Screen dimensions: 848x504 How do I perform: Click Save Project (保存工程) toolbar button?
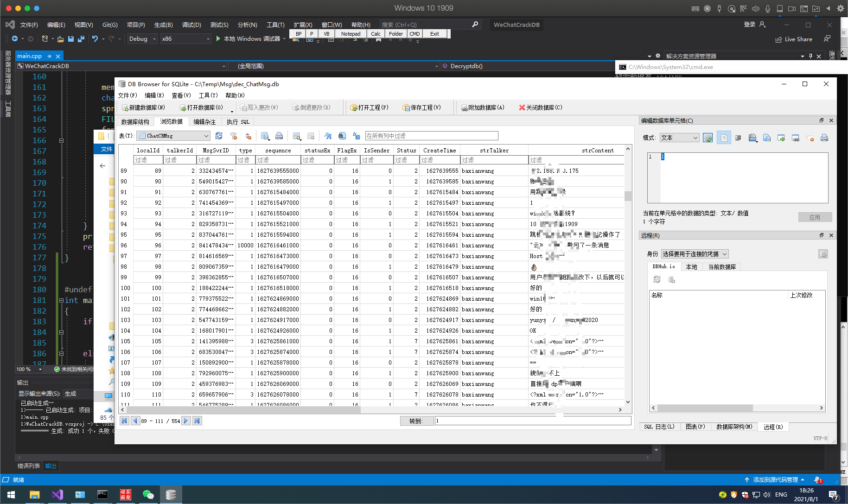[421, 107]
